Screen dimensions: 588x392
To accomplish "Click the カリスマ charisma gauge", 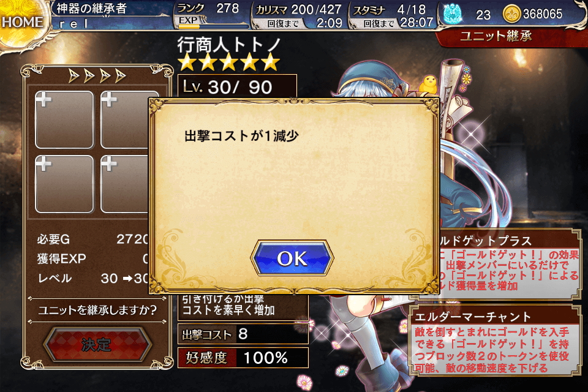I will point(299,15).
